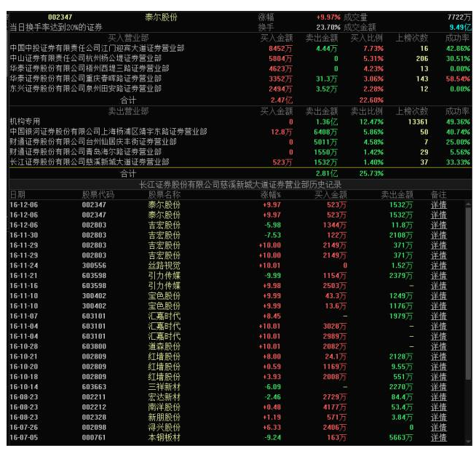Viewport: 476px width, 451px height.
Task: Select 华泰证券梧州西堤三路证券营业部 row
Action: pos(240,68)
